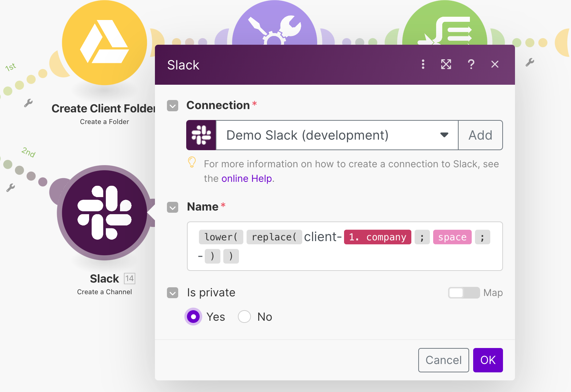Screen dimensions: 571x392
Task: Expand the Slack dialog to fullscreen
Action: pyautogui.click(x=446, y=64)
